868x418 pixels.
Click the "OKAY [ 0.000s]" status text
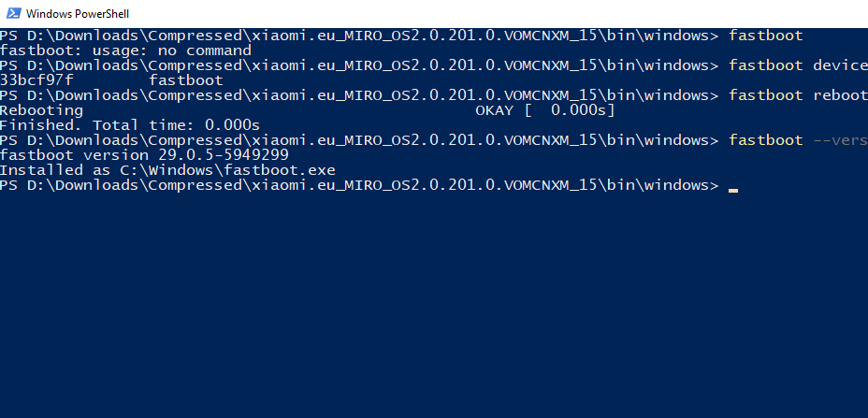pyautogui.click(x=545, y=110)
